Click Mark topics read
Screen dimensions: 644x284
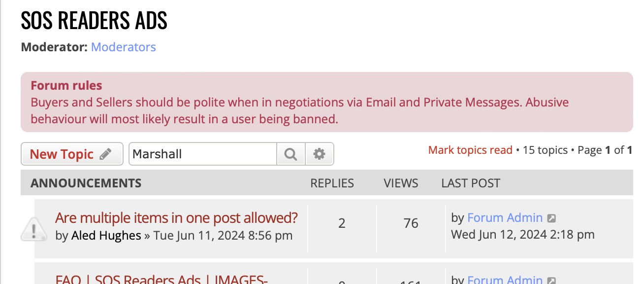(x=470, y=150)
